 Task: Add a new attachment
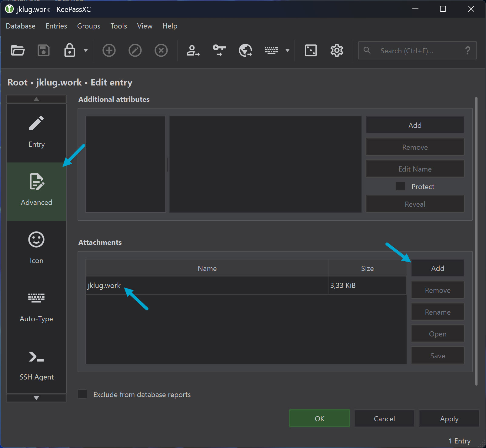pyautogui.click(x=438, y=268)
